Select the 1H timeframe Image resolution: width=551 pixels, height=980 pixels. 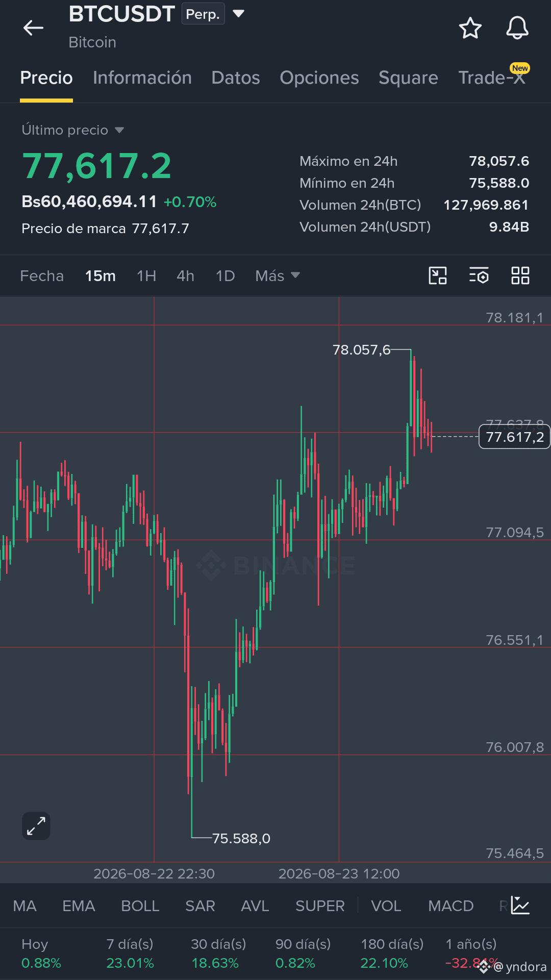pos(146,276)
